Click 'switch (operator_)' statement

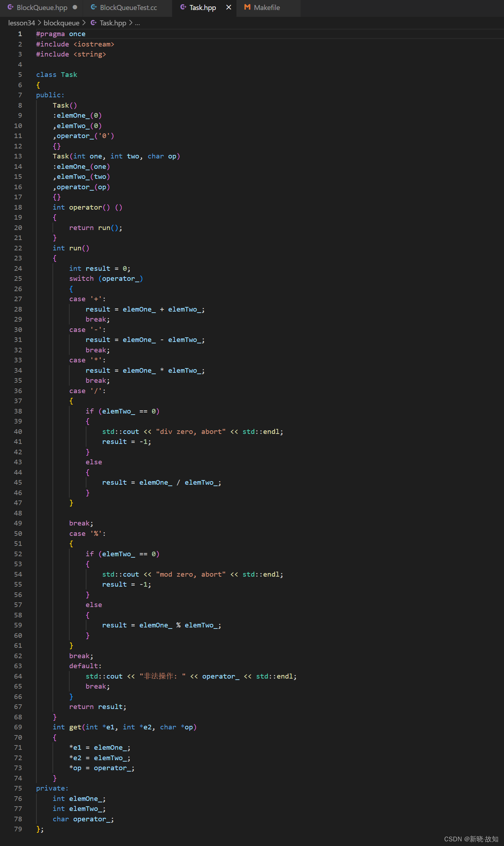click(x=106, y=279)
